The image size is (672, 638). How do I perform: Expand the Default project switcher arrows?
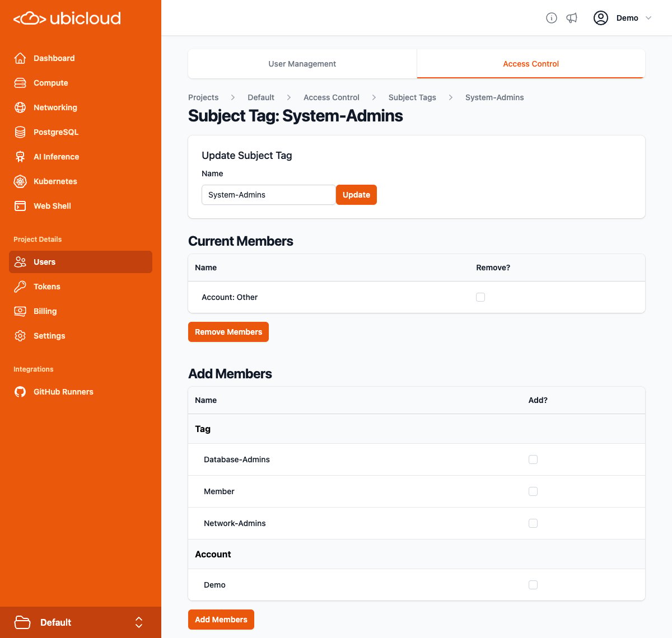click(x=139, y=622)
